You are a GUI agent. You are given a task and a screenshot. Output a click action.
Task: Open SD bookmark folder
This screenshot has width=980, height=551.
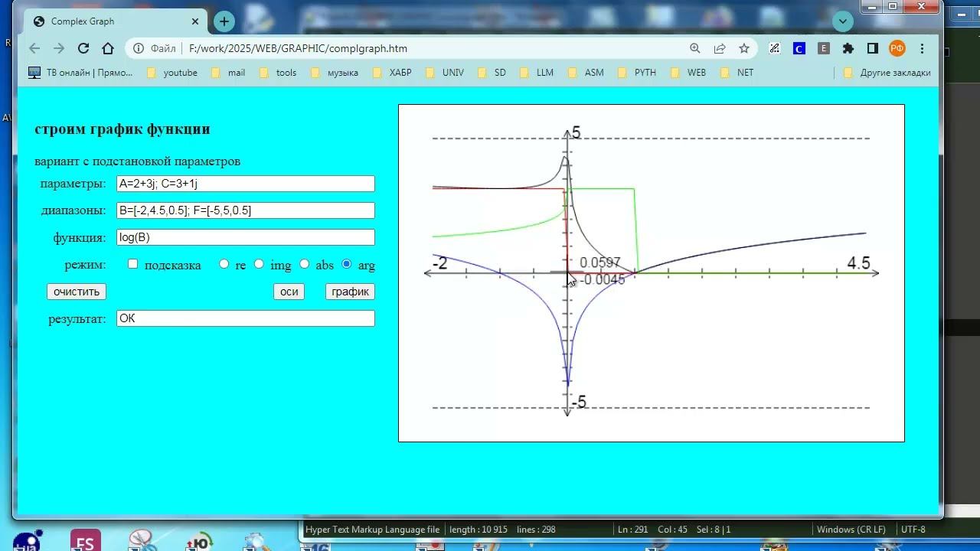(x=492, y=73)
